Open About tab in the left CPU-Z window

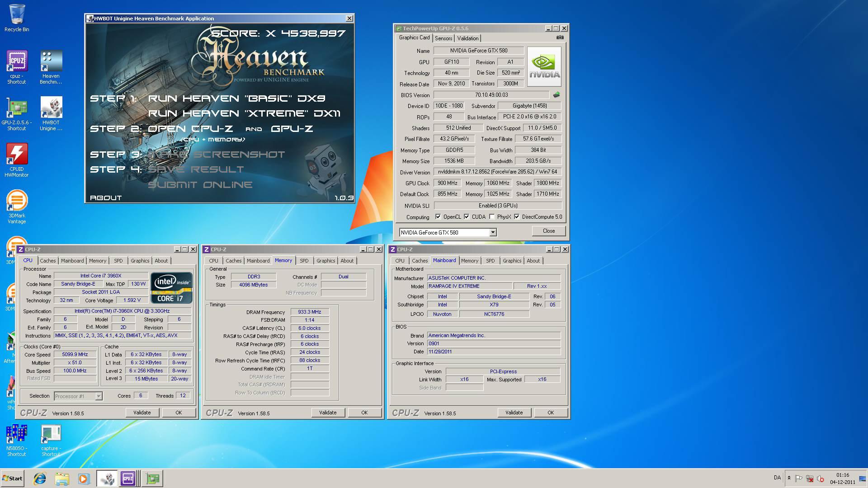pos(161,261)
